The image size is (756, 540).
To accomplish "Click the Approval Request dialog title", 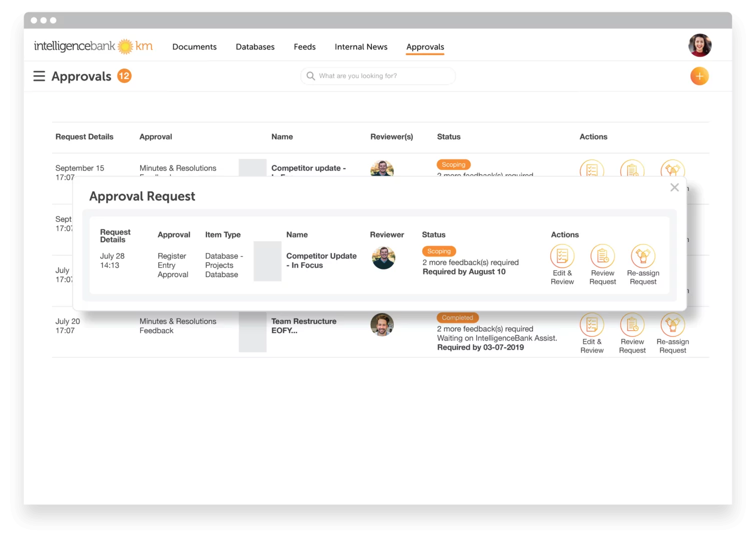I will coord(142,196).
